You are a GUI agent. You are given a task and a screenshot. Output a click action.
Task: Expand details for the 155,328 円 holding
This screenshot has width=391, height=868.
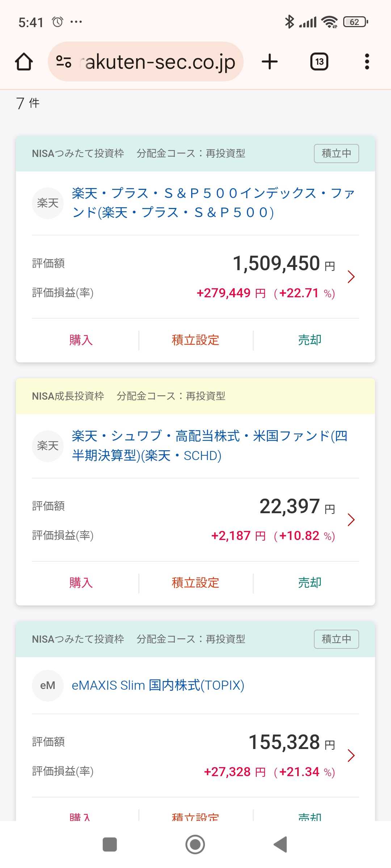[x=351, y=756]
